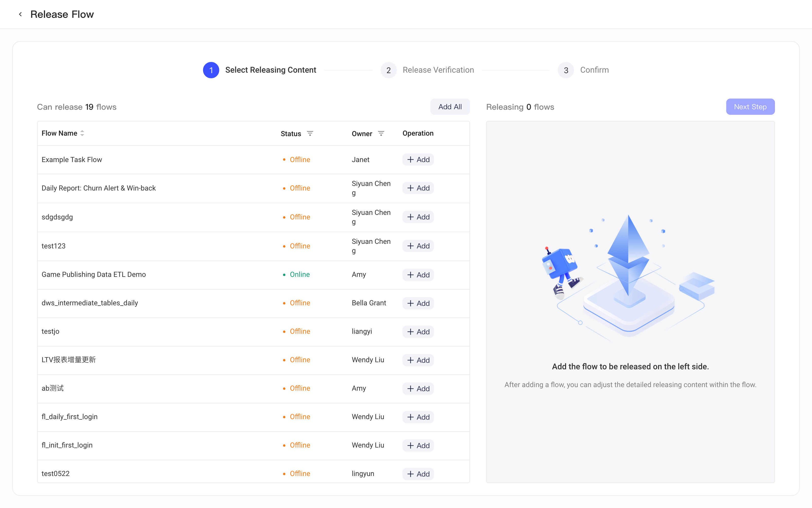Go back using the Release Flow arrow
The image size is (812, 508).
21,14
